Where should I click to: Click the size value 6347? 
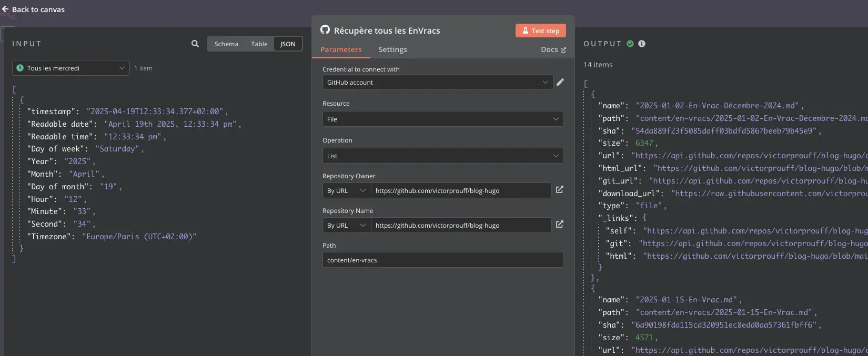(644, 143)
